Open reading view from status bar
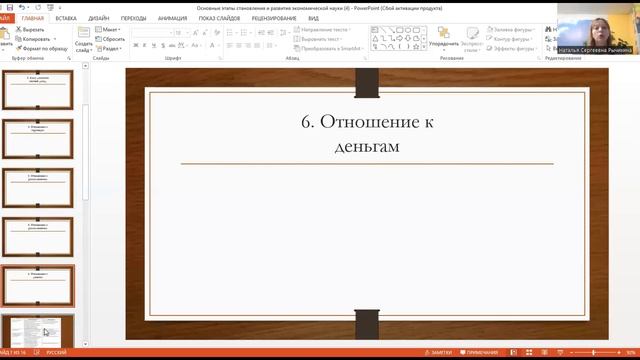 [x=544, y=352]
